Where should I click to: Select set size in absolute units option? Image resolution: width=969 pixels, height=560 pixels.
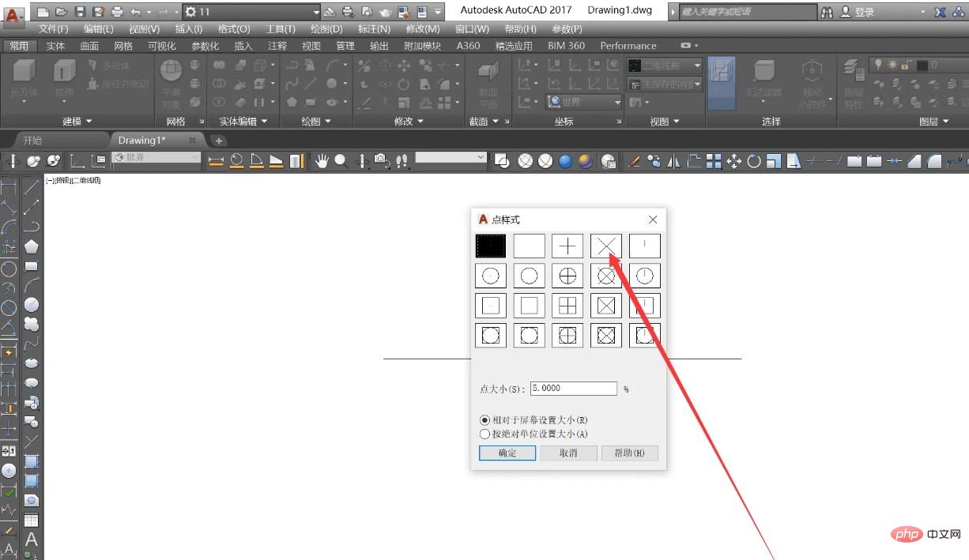485,434
